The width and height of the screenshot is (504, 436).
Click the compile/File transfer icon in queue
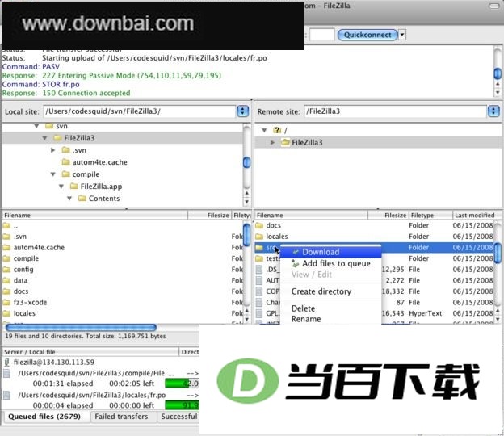[6, 373]
